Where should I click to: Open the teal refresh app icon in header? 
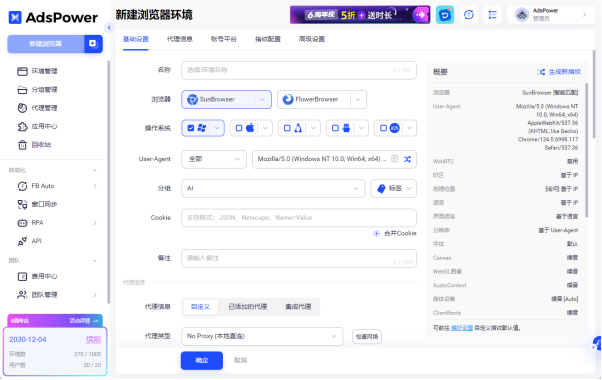[x=445, y=15]
